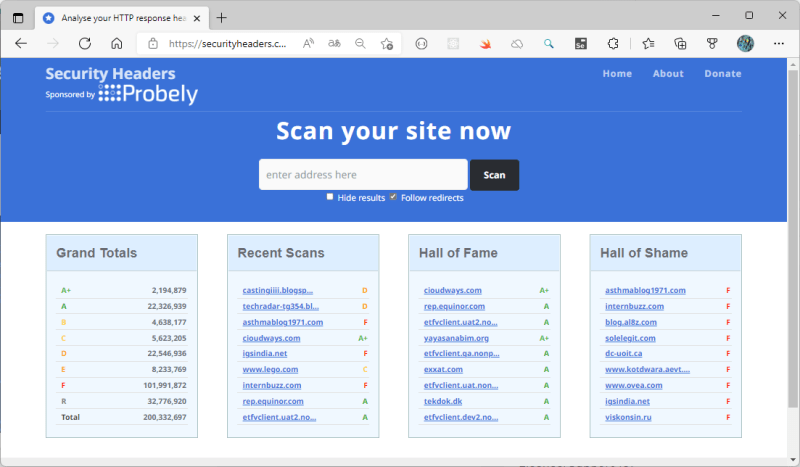The width and height of the screenshot is (800, 467).
Task: Click the Scan button
Action: click(x=494, y=175)
